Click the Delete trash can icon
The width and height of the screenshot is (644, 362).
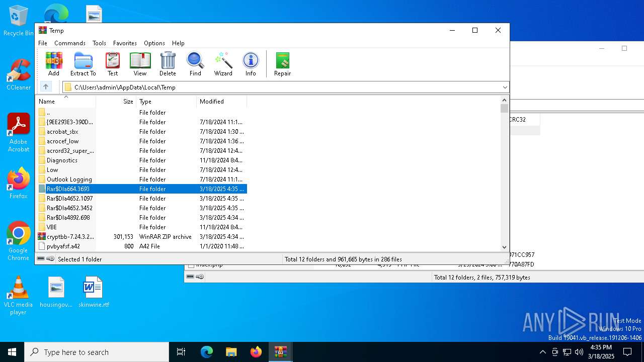tap(168, 64)
